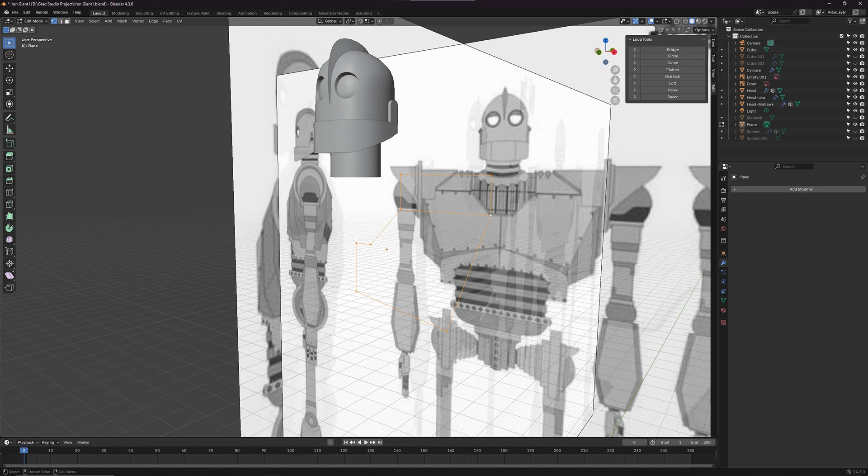Select the Knife tool
Viewport: 868px width, 476px height.
[9, 204]
